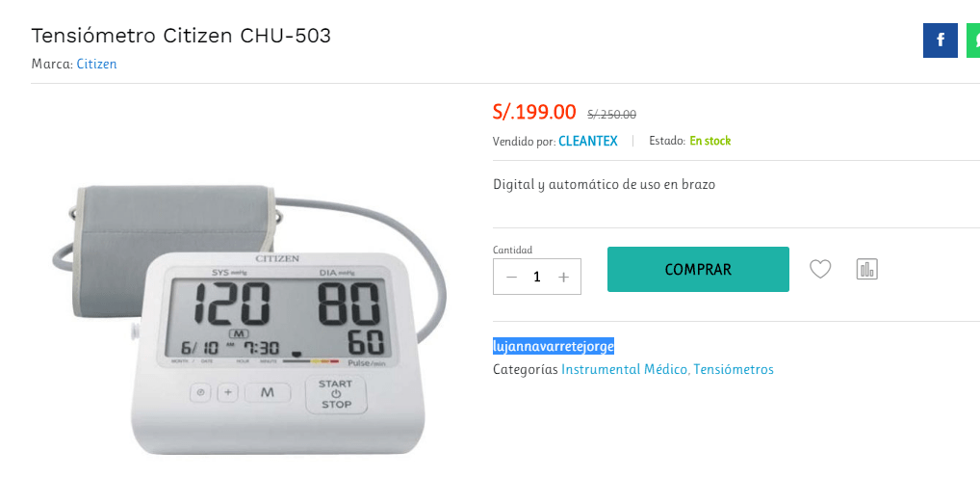Open the Citizen brand link
Image resolution: width=980 pixels, height=477 pixels.
pyautogui.click(x=97, y=64)
